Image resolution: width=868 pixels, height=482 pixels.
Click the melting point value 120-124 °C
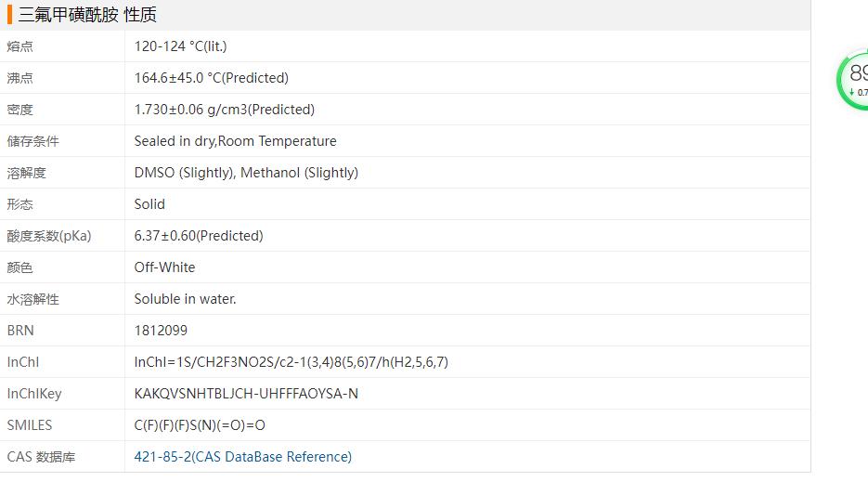click(x=180, y=46)
